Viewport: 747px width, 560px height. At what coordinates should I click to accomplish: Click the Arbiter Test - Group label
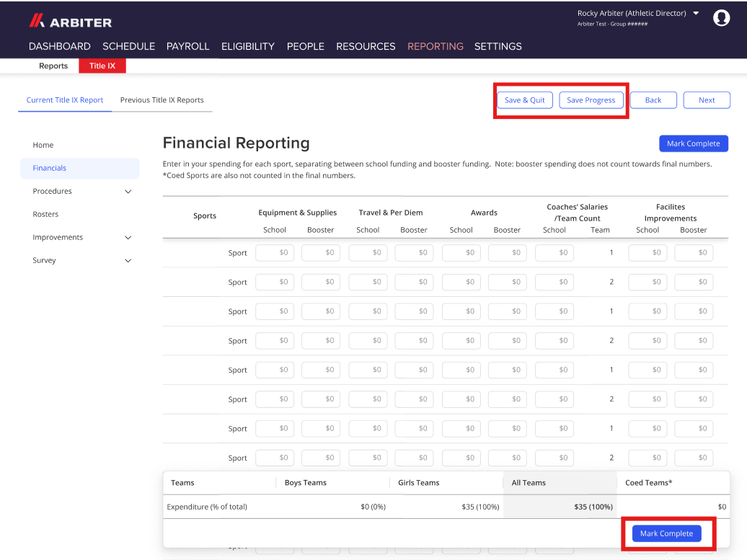click(613, 24)
